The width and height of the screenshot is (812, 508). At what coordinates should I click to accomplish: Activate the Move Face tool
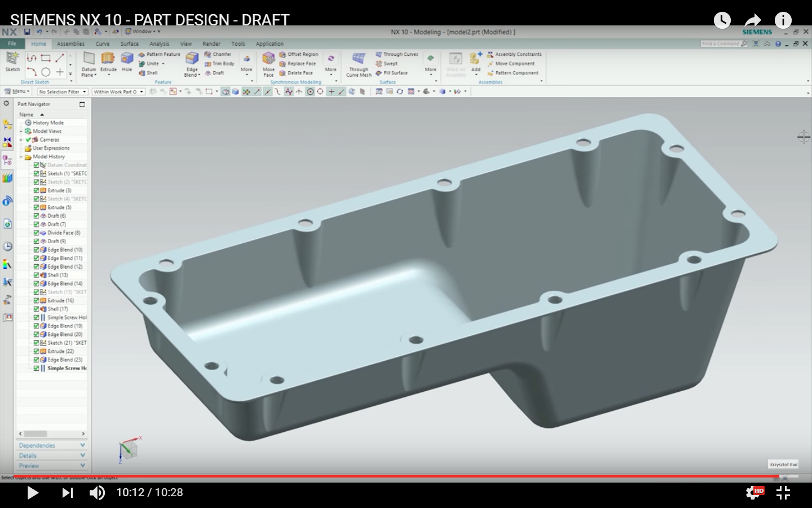[268, 64]
